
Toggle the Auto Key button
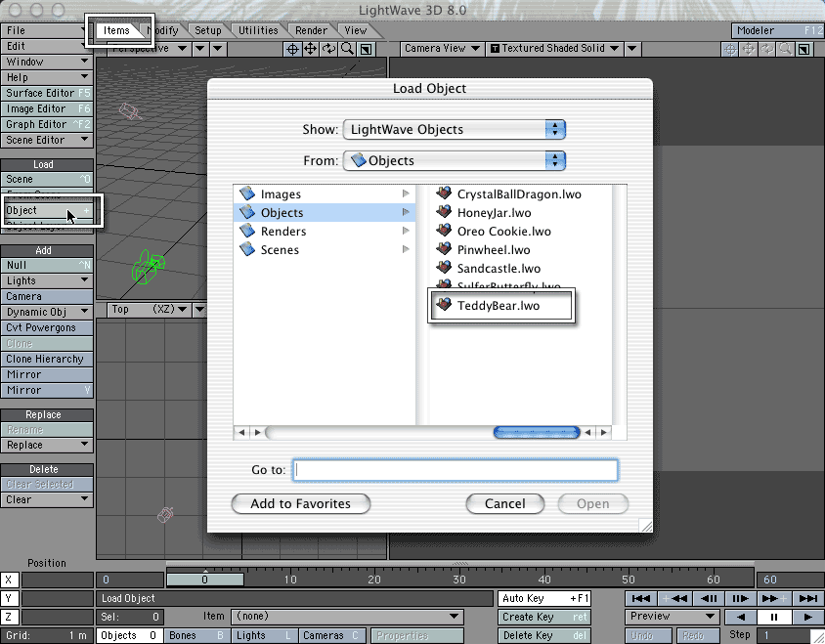point(544,598)
